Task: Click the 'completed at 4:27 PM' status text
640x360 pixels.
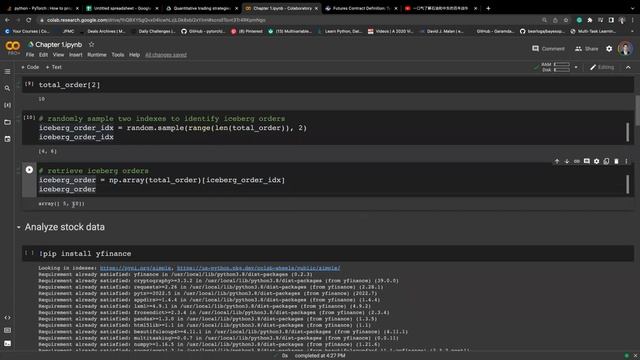Action: pos(320,356)
